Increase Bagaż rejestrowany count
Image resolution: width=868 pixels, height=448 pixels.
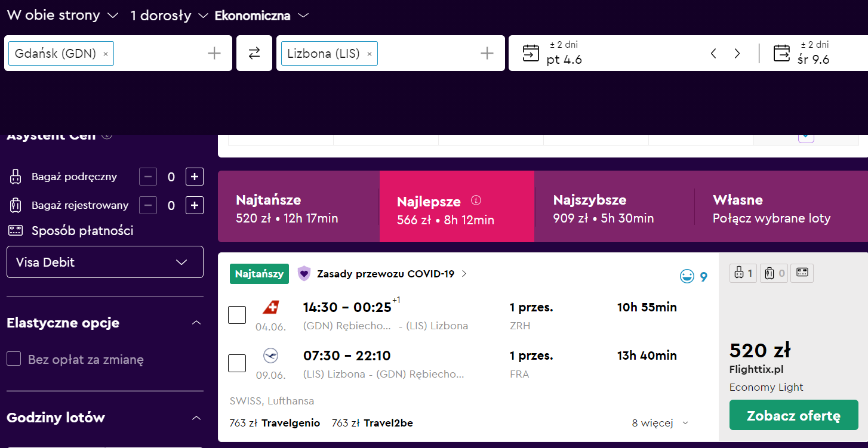point(195,205)
